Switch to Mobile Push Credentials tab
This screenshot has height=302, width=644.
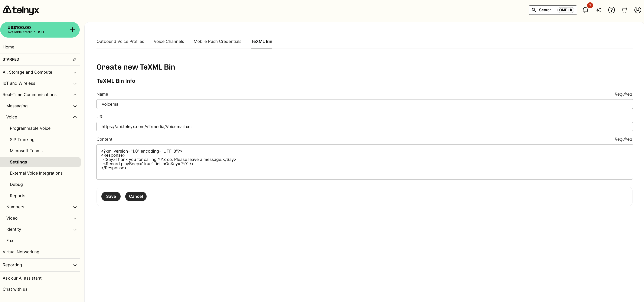coord(217,42)
